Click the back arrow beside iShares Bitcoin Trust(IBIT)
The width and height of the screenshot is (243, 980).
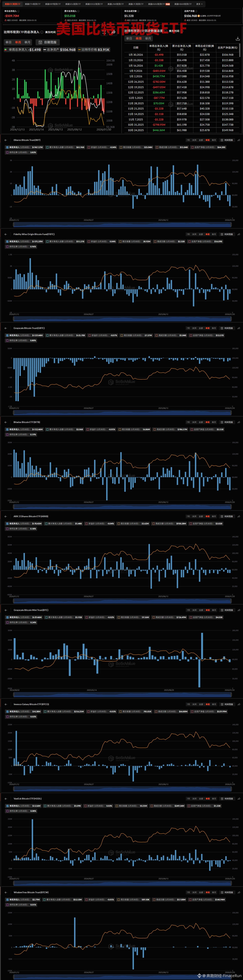(x=6, y=140)
